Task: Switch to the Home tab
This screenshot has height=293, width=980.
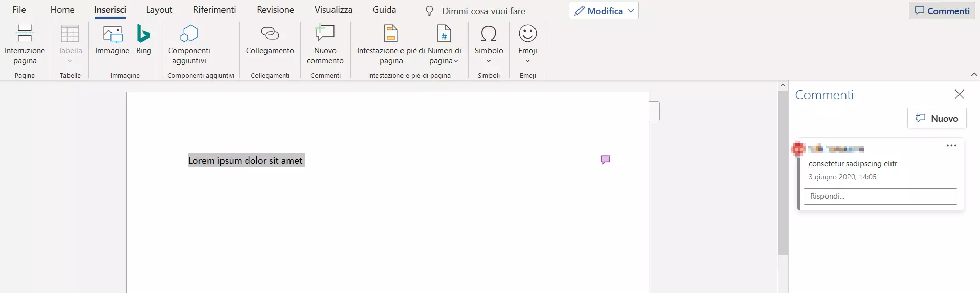Action: [62, 10]
